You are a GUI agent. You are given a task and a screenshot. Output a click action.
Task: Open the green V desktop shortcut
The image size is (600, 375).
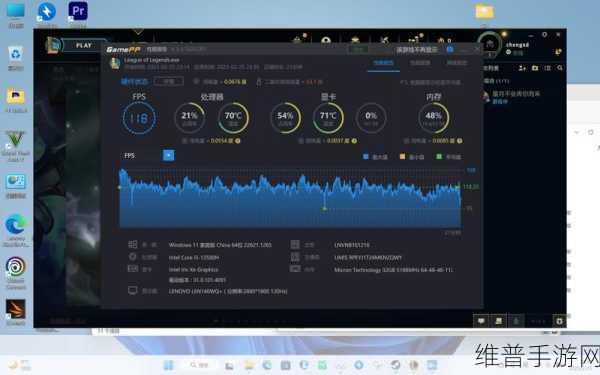(15, 140)
